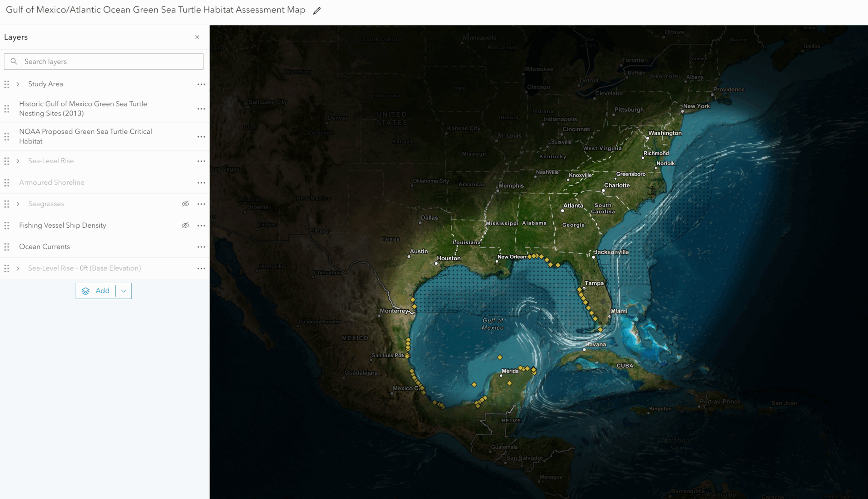The image size is (868, 499).
Task: Open the Add button dropdown arrow
Action: 123,291
